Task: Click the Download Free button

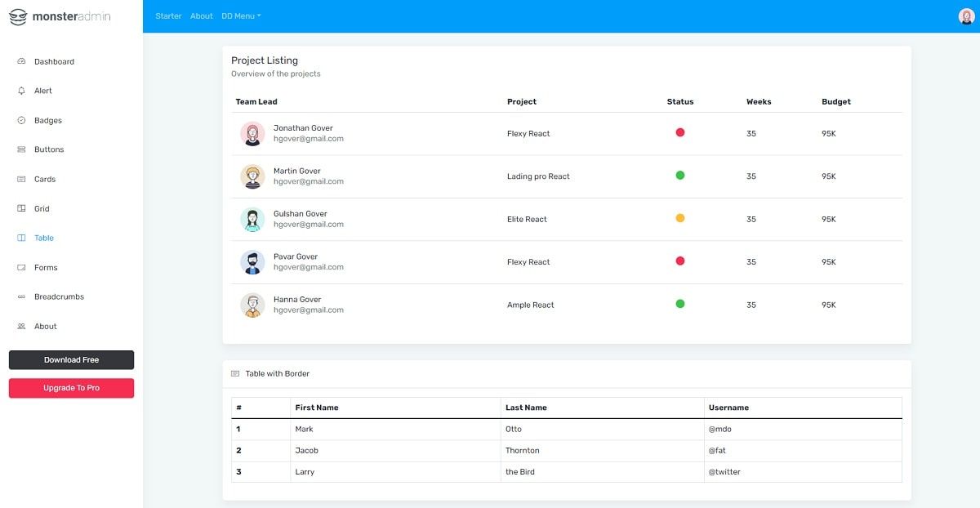Action: (x=71, y=359)
